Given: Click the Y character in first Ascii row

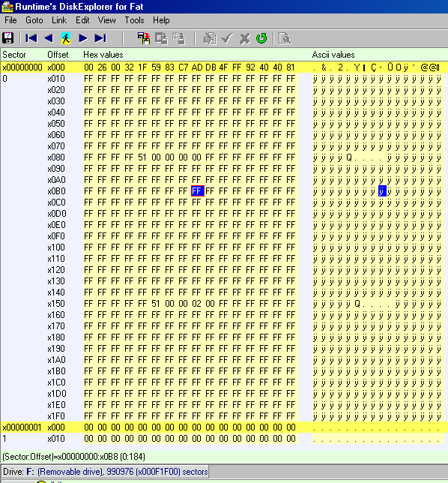Looking at the screenshot, I should 357,67.
